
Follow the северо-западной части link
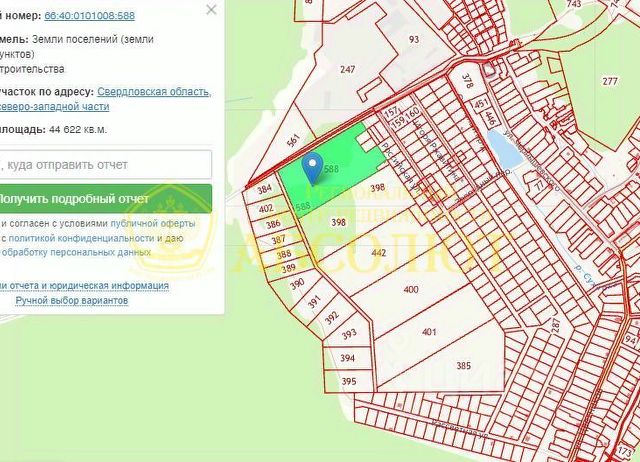pos(54,107)
